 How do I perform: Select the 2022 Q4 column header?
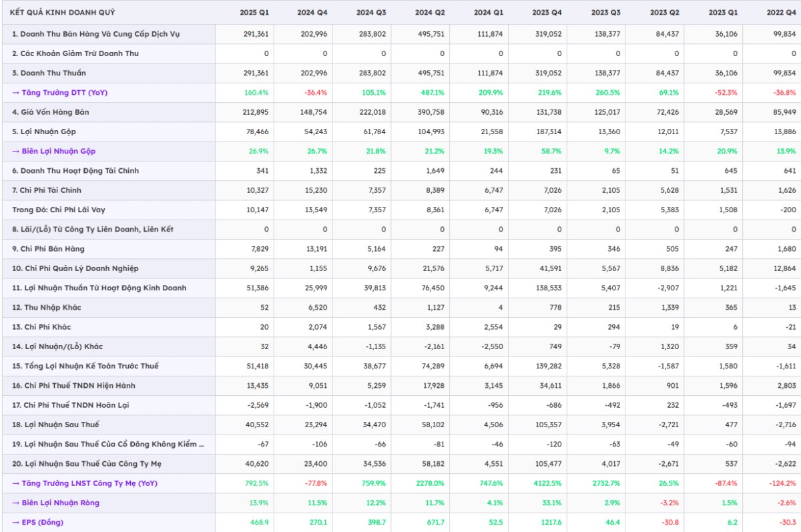coord(782,13)
